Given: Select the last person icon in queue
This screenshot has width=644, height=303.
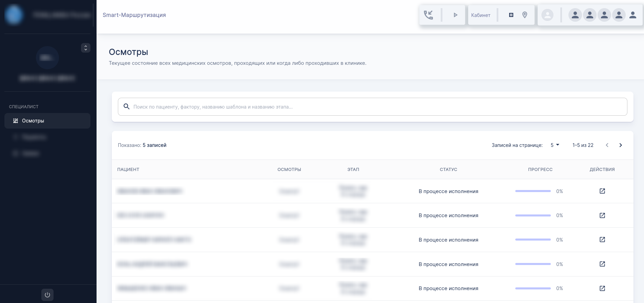Looking at the screenshot, I should coord(632,15).
